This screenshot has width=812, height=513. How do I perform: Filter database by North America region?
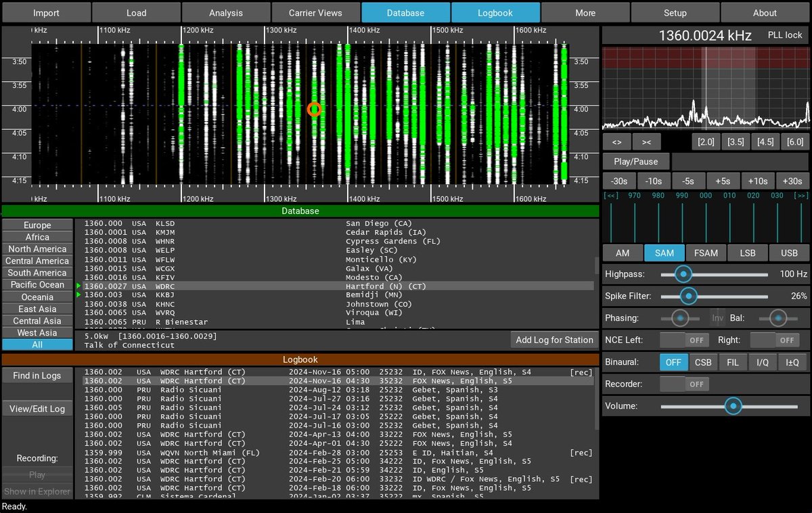pos(37,249)
